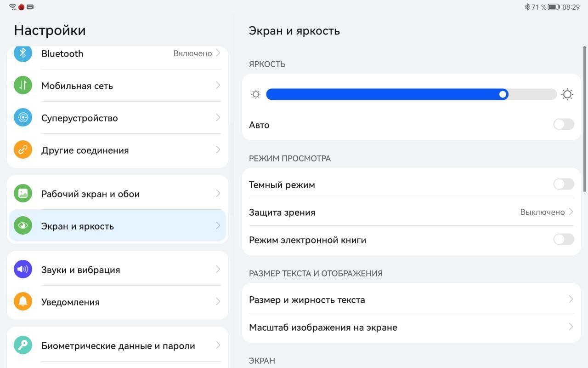The image size is (588, 368).
Task: Open Масштаб изображения на экране chevron
Action: 571,327
